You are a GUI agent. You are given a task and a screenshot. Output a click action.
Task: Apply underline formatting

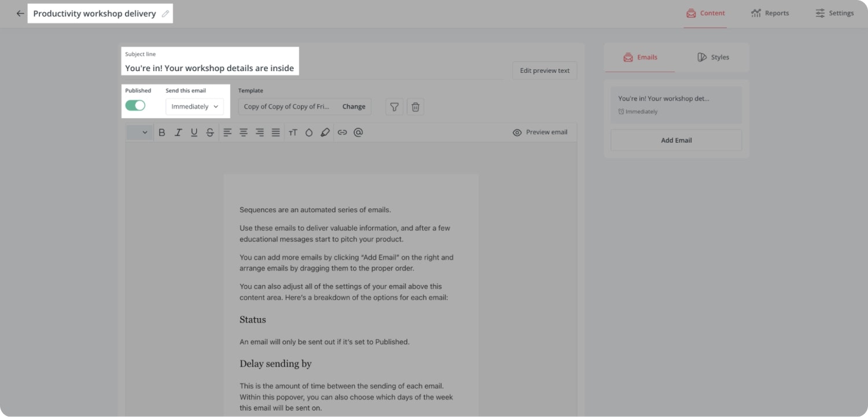coord(194,132)
